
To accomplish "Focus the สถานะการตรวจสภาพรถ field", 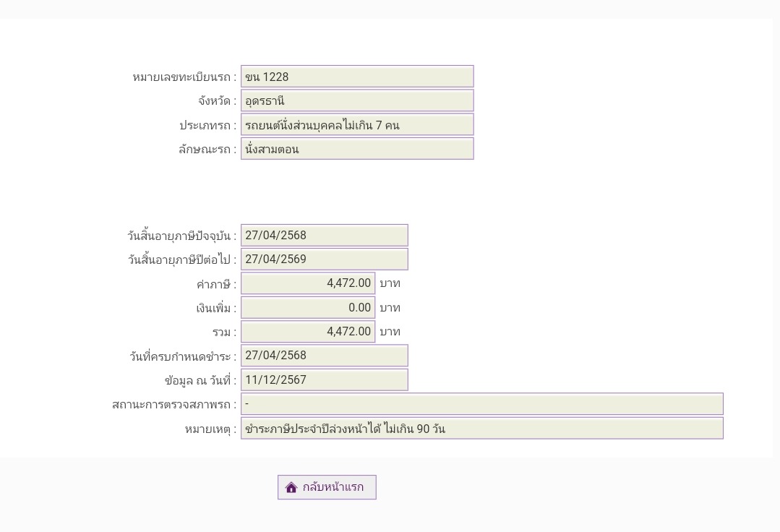I will 481,403.
